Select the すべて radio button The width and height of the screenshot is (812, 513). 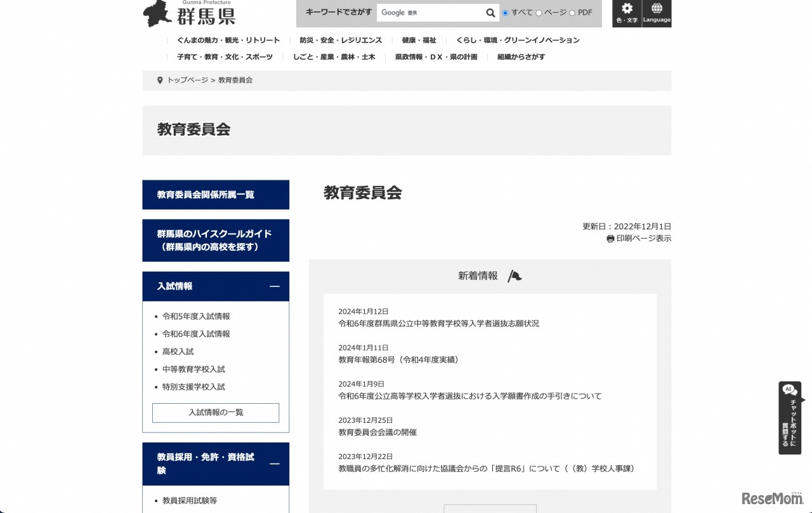(x=505, y=13)
